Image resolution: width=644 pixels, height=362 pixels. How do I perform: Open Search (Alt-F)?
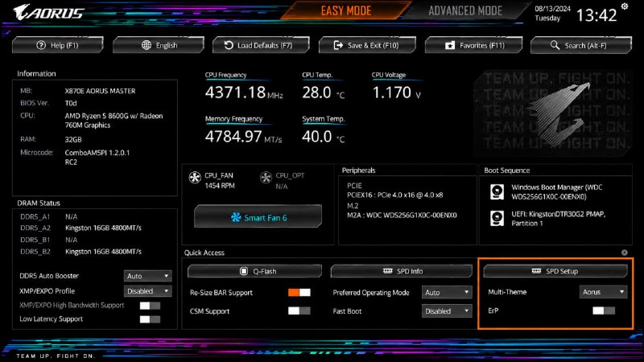[x=580, y=45]
